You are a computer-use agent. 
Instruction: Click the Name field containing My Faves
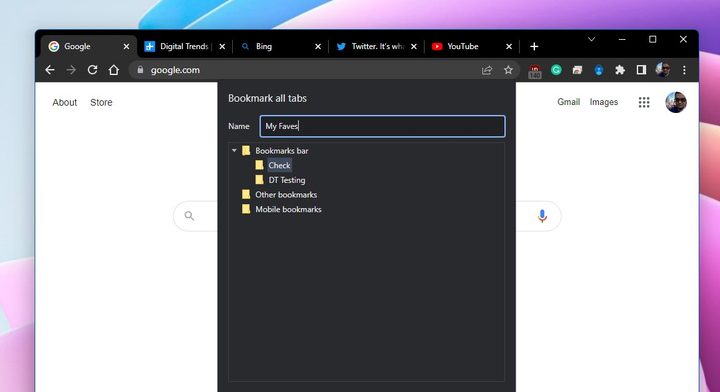[x=382, y=126]
